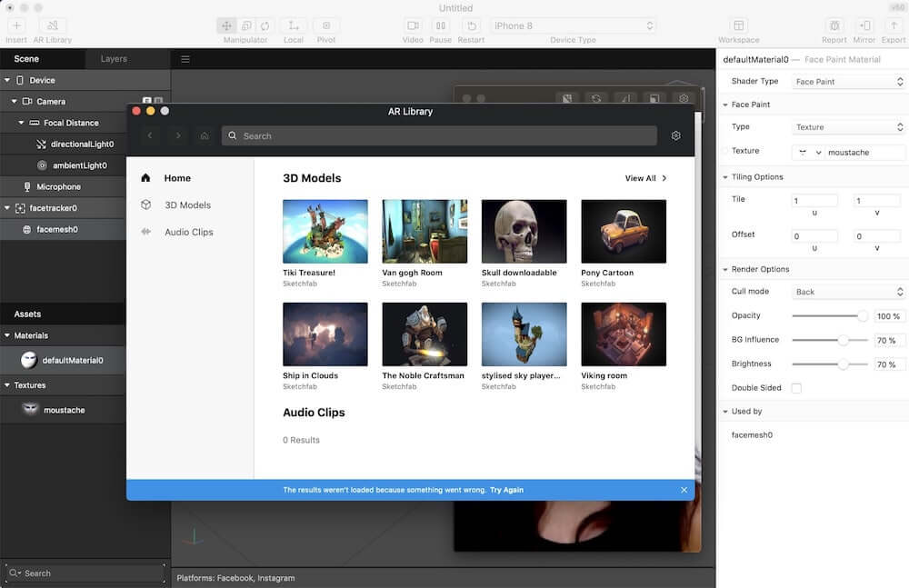Screen dimensions: 909x588
Task: Collapse the facetracker0 tree node
Action: (x=7, y=208)
